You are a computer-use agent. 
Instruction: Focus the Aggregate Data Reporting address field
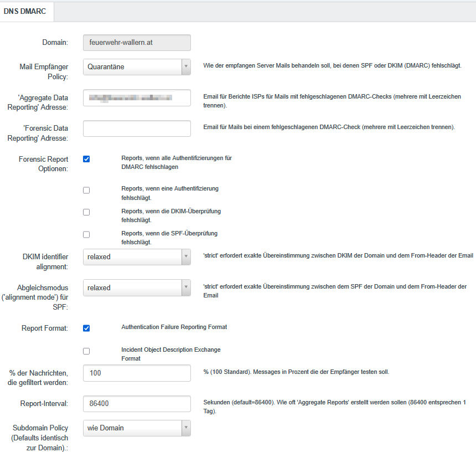[137, 97]
